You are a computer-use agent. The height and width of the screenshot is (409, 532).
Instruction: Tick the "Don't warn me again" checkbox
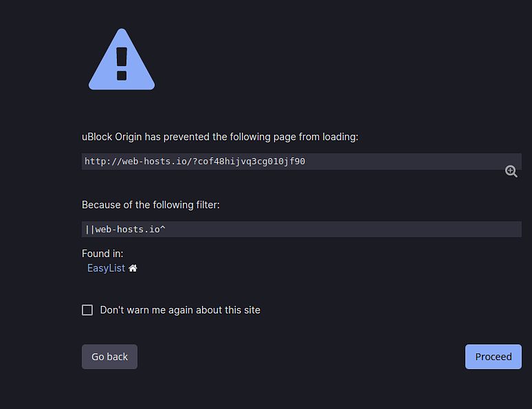87,310
